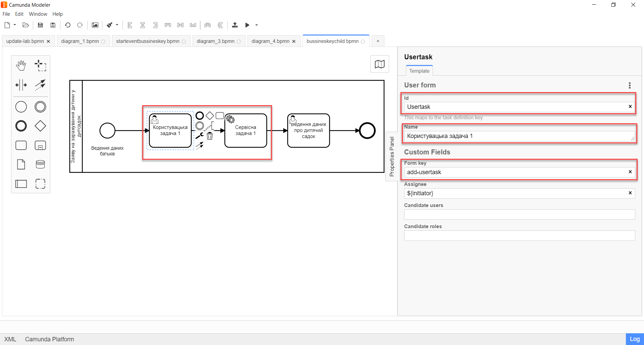Viewport: 644px width, 345px height.
Task: Append gateway from context pad
Action: (210, 116)
